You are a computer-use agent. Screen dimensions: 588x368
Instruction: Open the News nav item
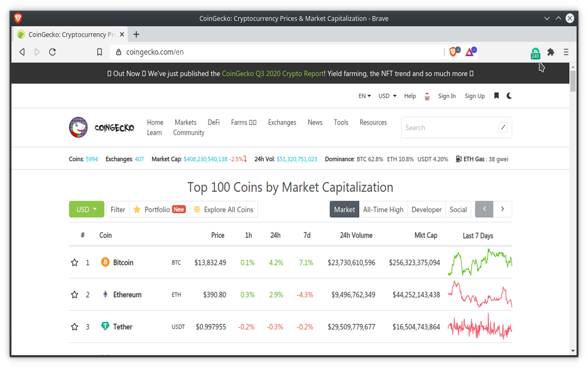[315, 122]
